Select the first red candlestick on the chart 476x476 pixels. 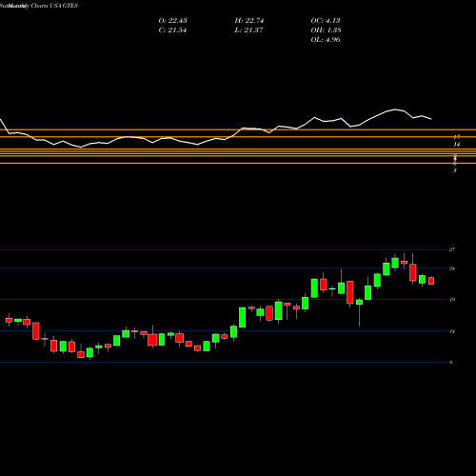[9, 320]
